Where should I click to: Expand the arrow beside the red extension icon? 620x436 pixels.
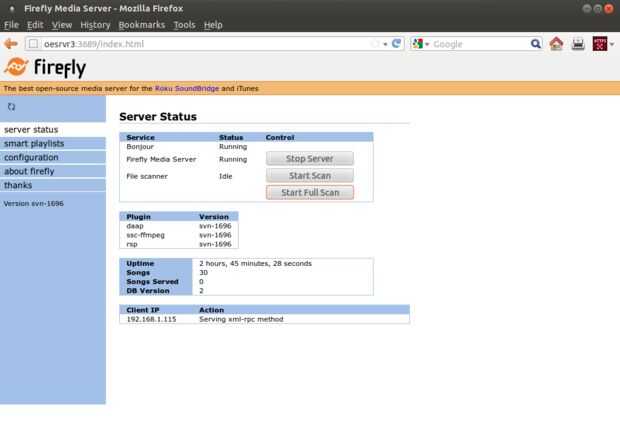tap(612, 44)
